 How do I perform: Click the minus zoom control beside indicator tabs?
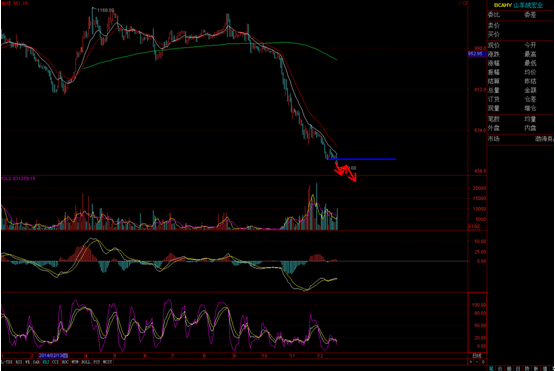coord(477,362)
